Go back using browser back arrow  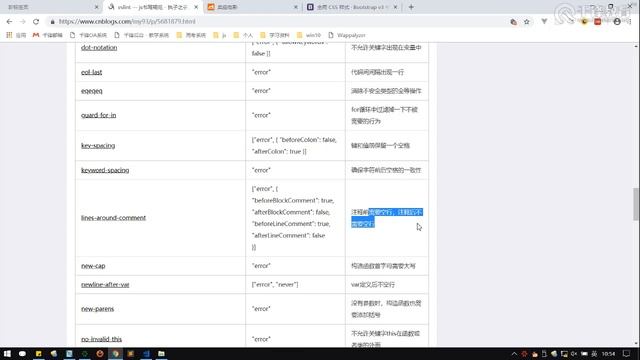tap(9, 22)
